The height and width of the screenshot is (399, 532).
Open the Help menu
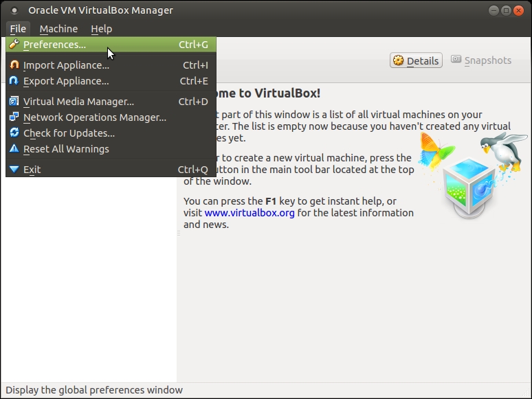102,29
